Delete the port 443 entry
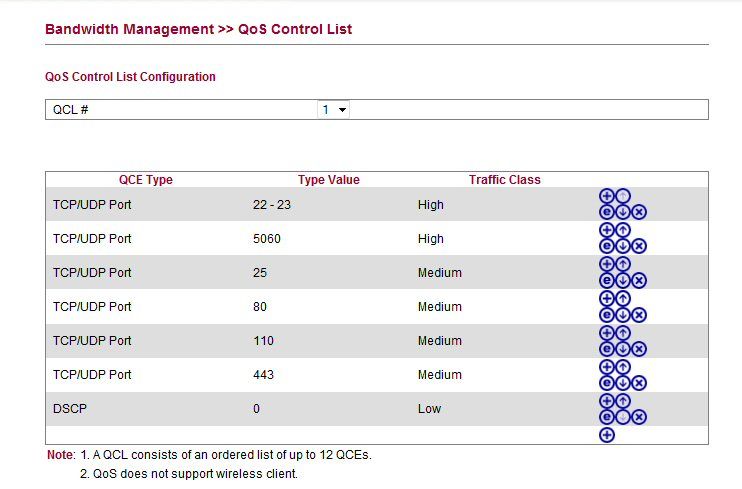The image size is (742, 489). pos(639,382)
